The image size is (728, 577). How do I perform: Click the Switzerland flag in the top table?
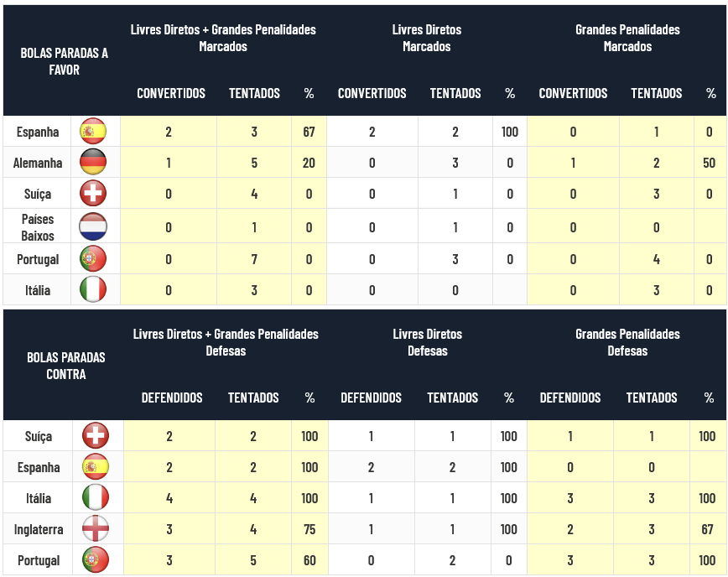[x=93, y=193]
